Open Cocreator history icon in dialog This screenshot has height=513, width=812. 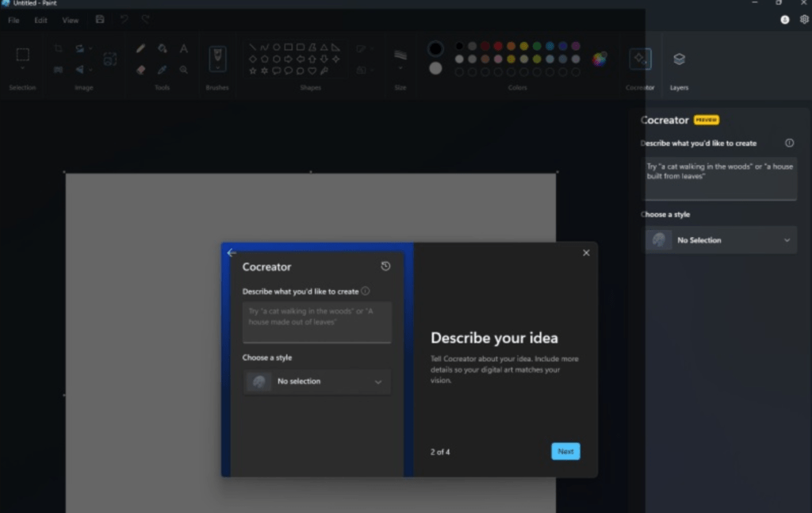pos(385,266)
